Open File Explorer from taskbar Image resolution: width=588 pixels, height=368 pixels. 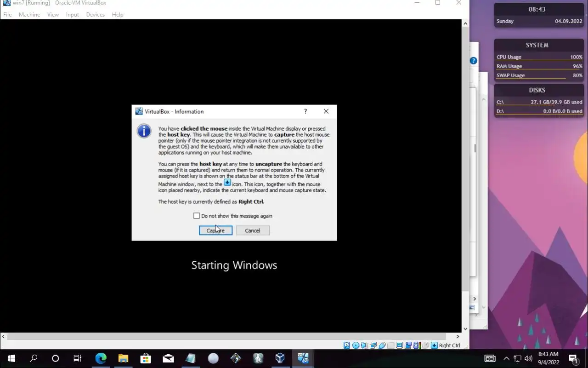(123, 358)
